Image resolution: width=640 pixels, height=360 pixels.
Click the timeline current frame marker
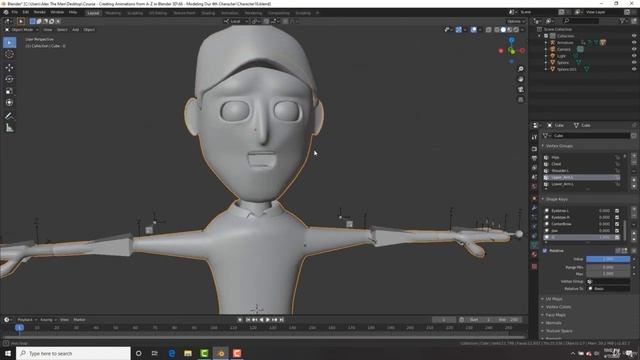tap(19, 327)
